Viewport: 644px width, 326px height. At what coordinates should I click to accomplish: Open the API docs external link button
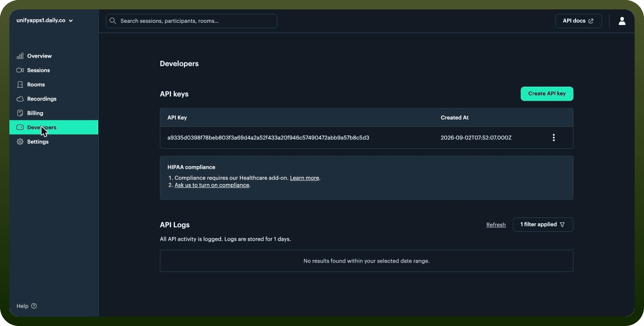coord(578,21)
